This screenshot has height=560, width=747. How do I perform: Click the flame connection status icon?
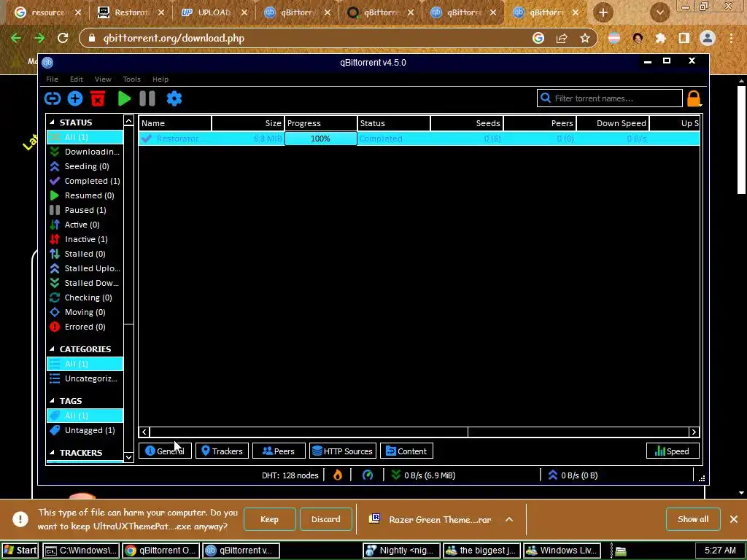(337, 475)
